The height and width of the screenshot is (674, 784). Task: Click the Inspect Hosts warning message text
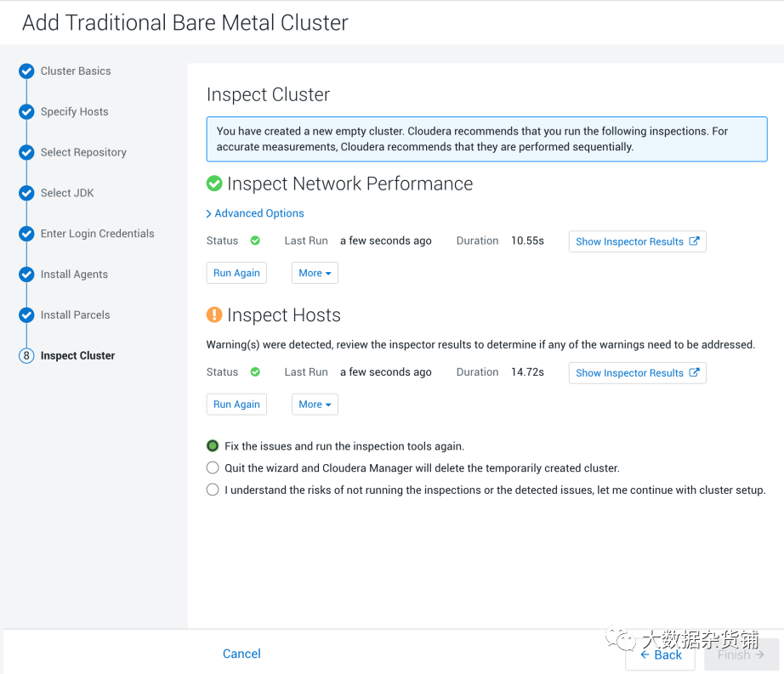[x=480, y=345]
